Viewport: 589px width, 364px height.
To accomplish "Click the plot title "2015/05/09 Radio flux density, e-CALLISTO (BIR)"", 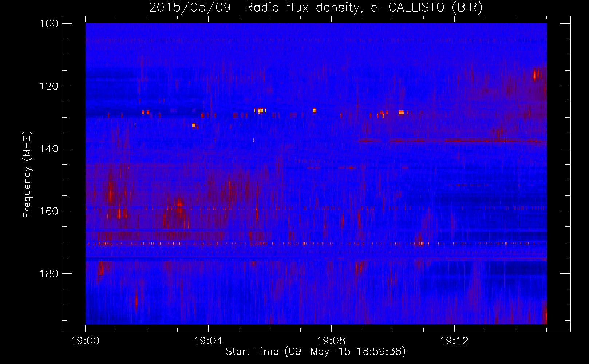I will pos(316,8).
